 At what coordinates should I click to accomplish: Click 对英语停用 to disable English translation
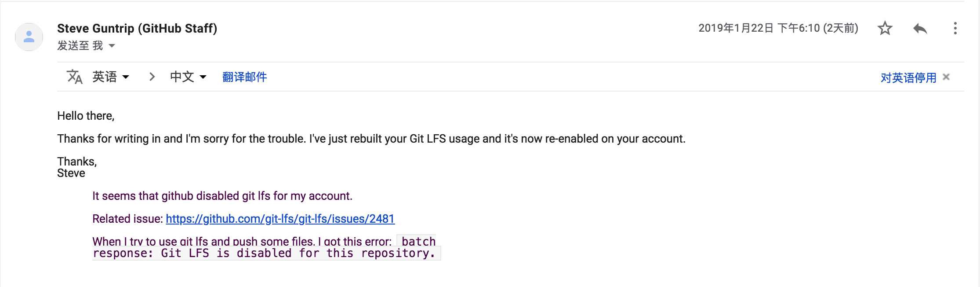pos(908,78)
